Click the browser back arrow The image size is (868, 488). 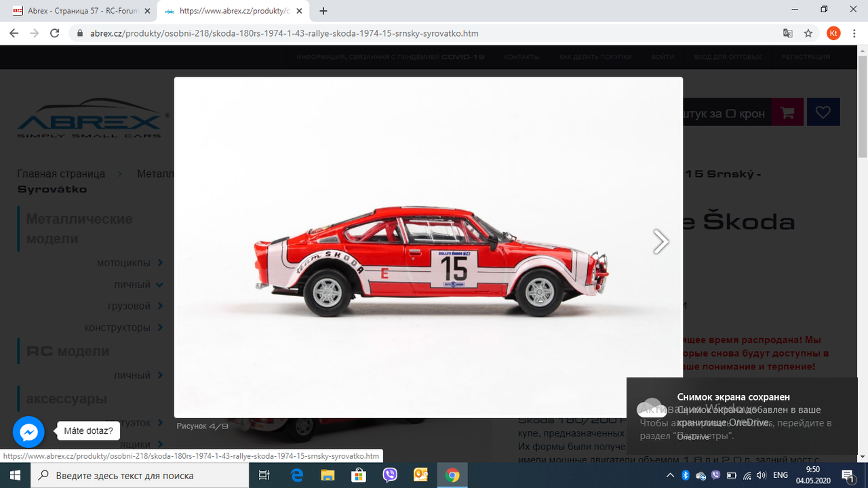coord(14,33)
